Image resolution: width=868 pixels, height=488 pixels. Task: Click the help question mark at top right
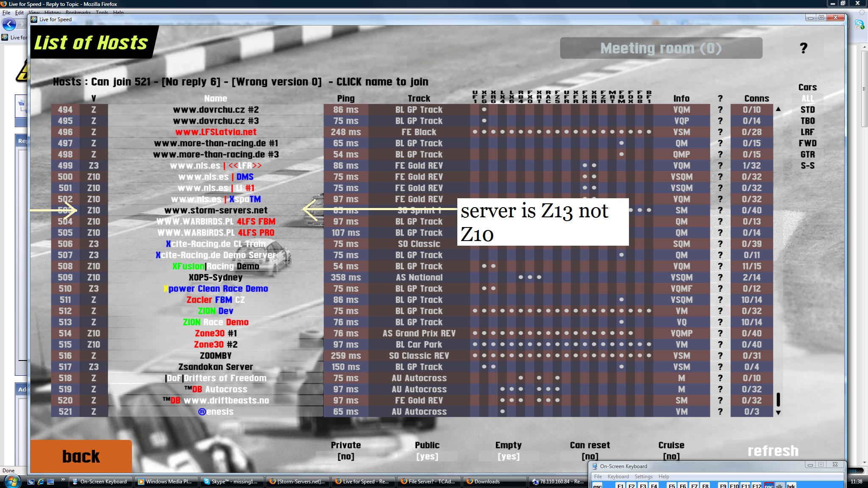803,48
